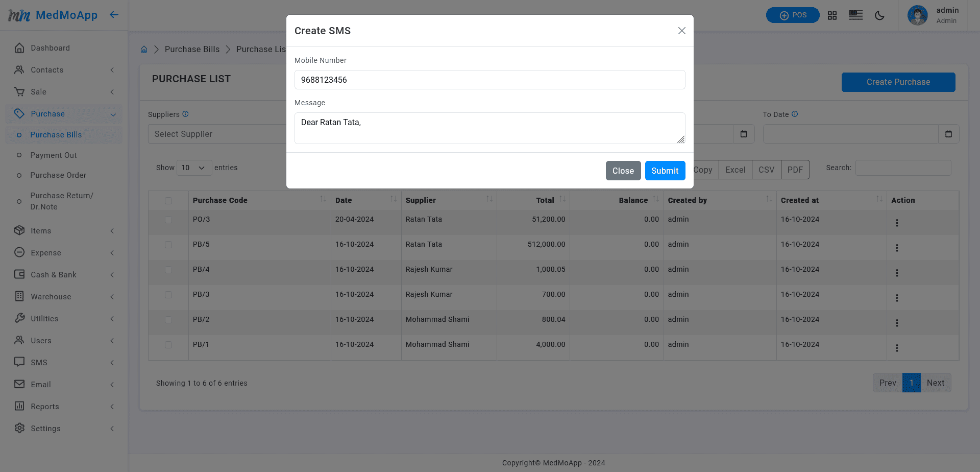Open the apps grid icon in header
The width and height of the screenshot is (980, 472).
[x=832, y=15]
